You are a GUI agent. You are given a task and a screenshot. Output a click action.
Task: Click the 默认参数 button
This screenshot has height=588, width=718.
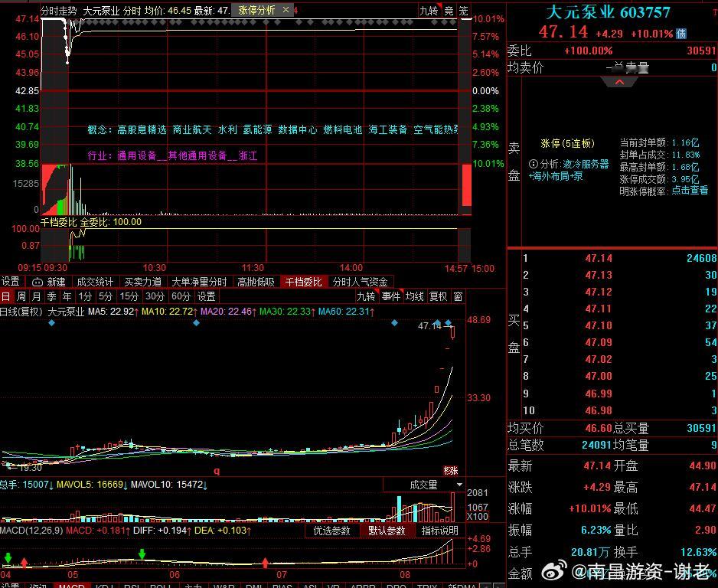pyautogui.click(x=387, y=531)
